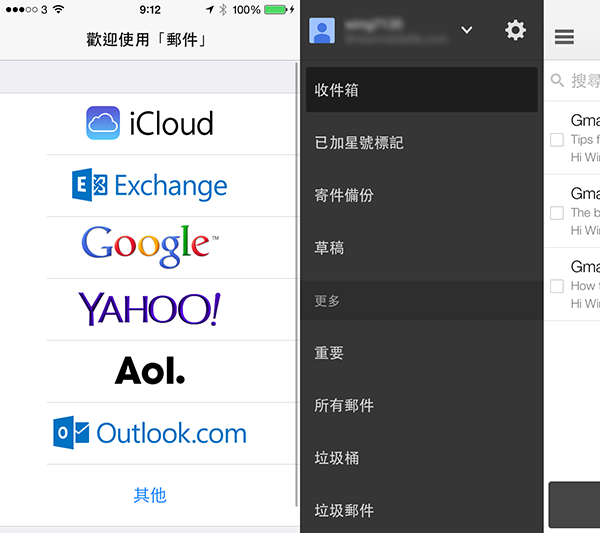Screen dimensions: 600x533
Task: Open the 草稿 drafts folder
Action: 421,248
